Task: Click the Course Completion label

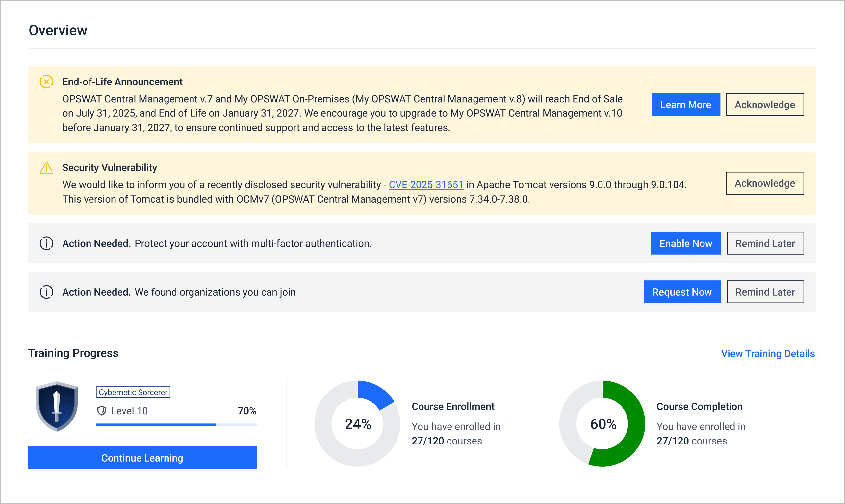Action: (x=699, y=407)
